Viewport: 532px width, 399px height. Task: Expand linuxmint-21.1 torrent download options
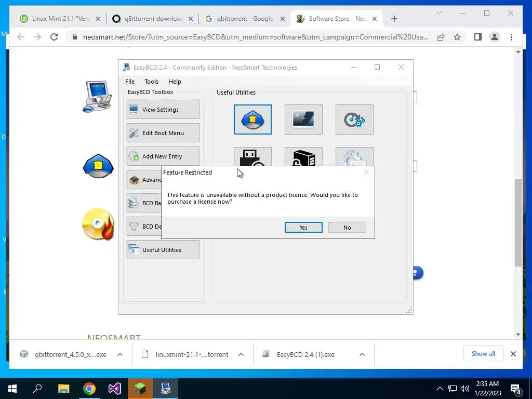tap(241, 354)
